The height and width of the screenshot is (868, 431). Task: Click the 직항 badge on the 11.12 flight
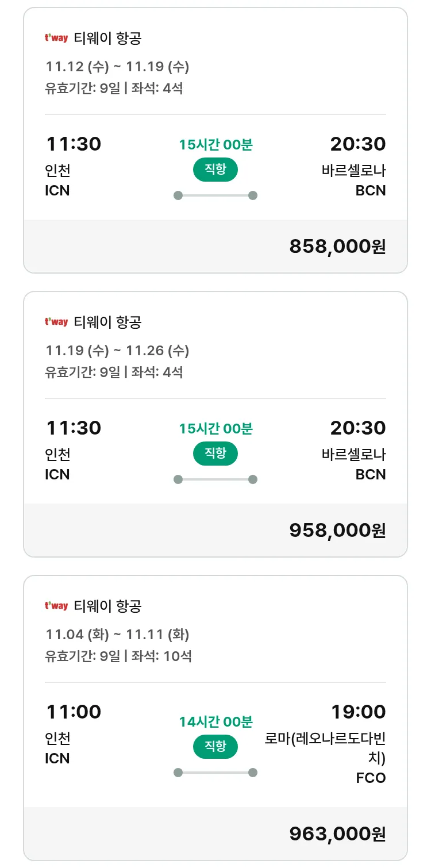(215, 170)
